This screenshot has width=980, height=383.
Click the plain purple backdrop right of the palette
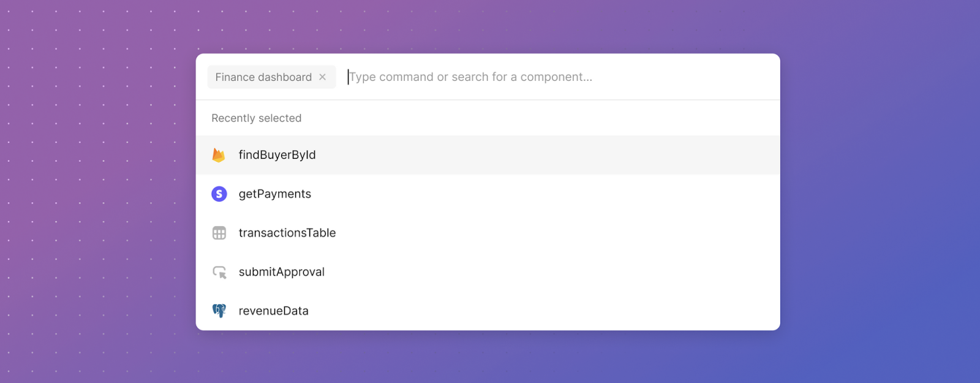point(876,184)
